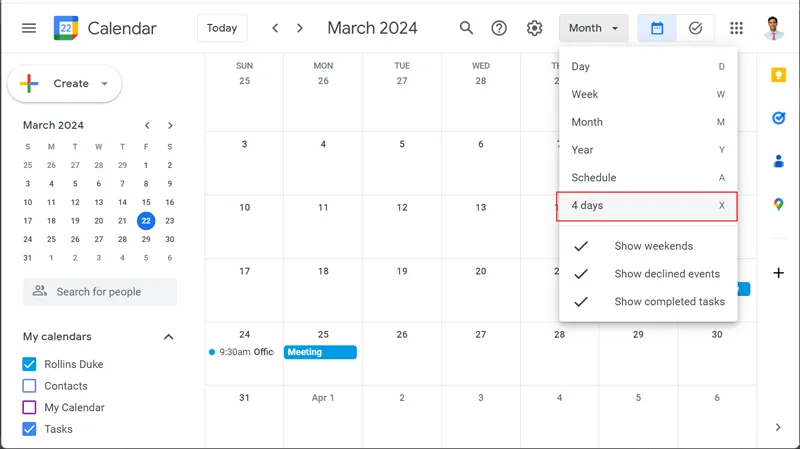This screenshot has height=449, width=800.
Task: Open the blue Meeting event
Action: click(320, 352)
